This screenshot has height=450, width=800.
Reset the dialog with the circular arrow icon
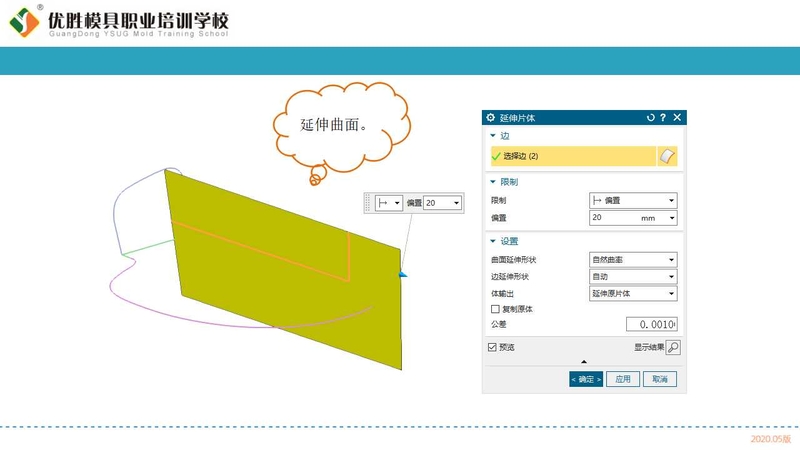pos(651,117)
